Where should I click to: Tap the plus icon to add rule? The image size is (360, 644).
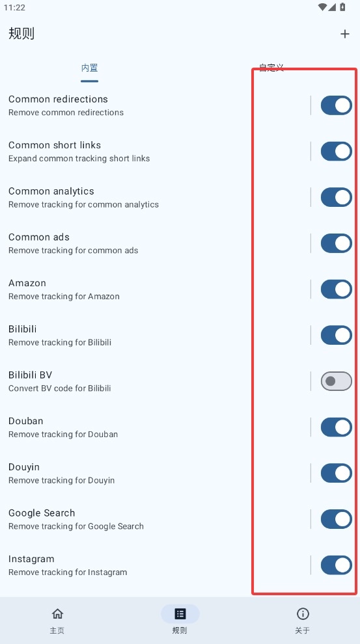pyautogui.click(x=345, y=34)
